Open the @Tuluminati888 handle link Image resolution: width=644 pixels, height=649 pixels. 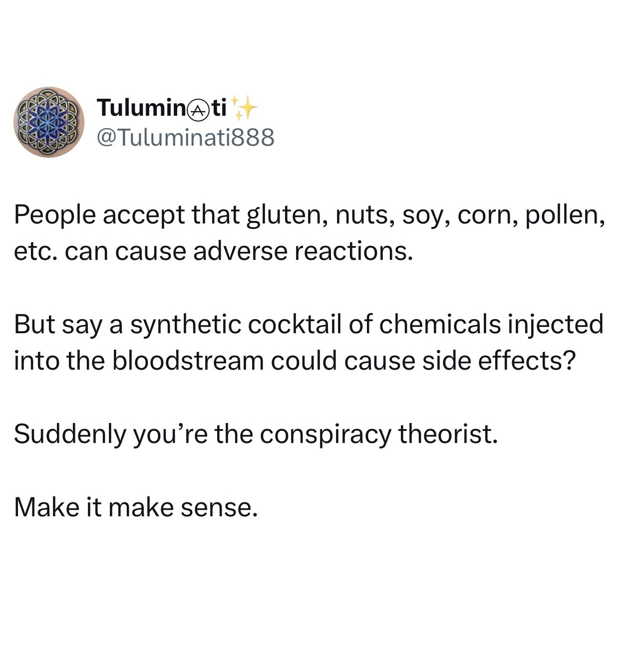point(185,137)
